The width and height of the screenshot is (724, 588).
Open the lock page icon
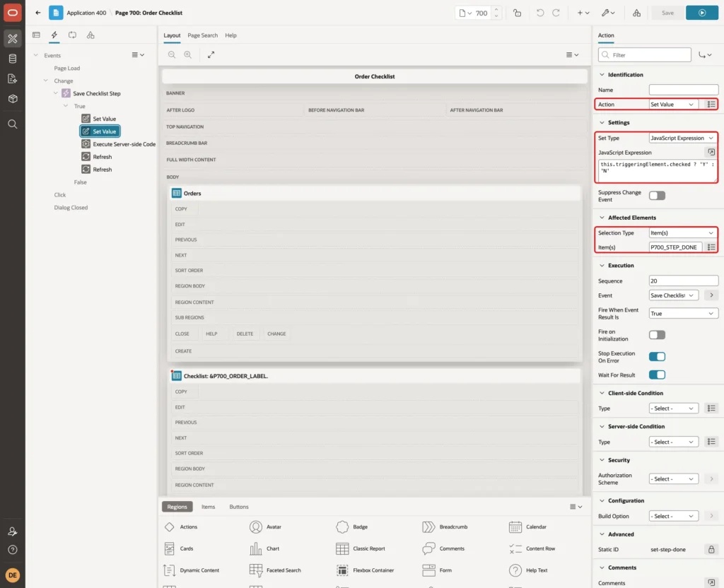517,13
